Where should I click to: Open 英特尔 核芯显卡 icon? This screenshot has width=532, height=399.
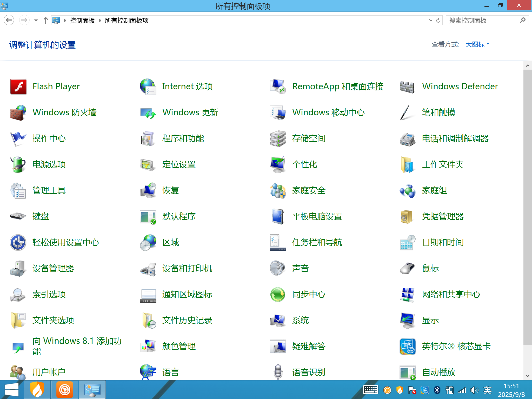pos(408,346)
